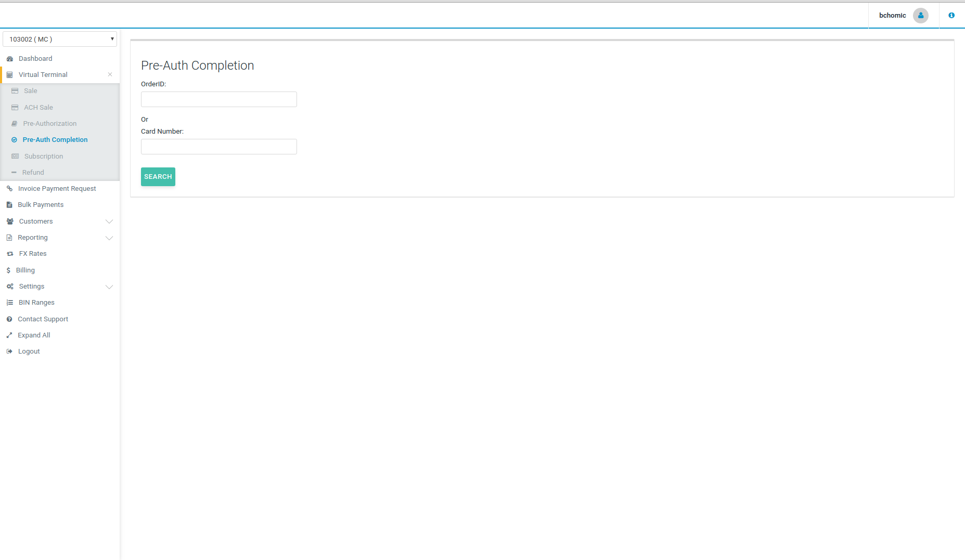Collapse Virtual Terminal using its X
This screenshot has height=560, width=965.
[110, 74]
